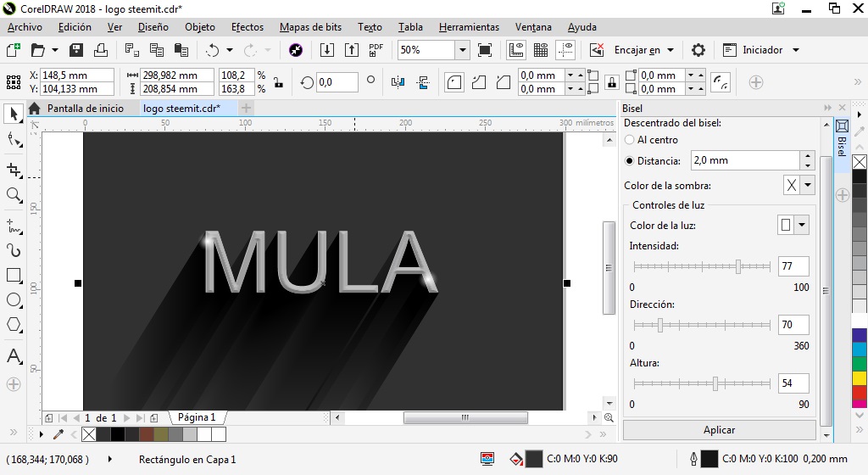Image resolution: width=868 pixels, height=475 pixels.
Task: Select the Pick tool in toolbox
Action: 14,114
